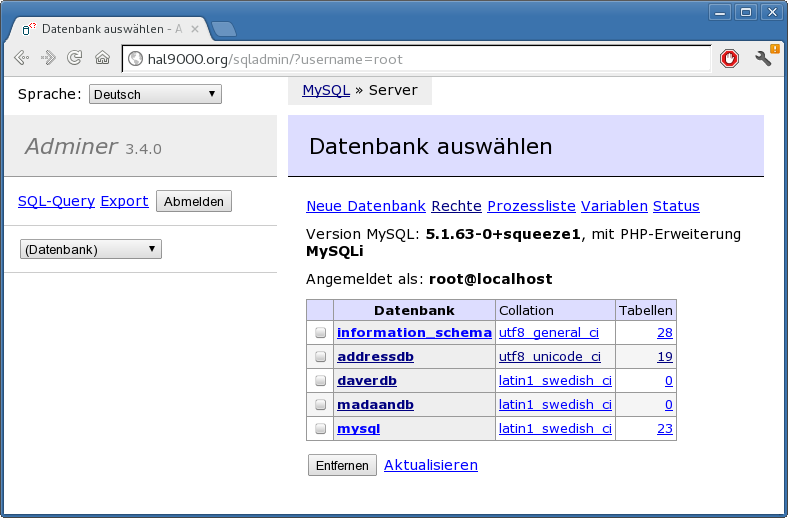This screenshot has width=788, height=518.
Task: Reload the page with the refresh icon
Action: pos(75,58)
